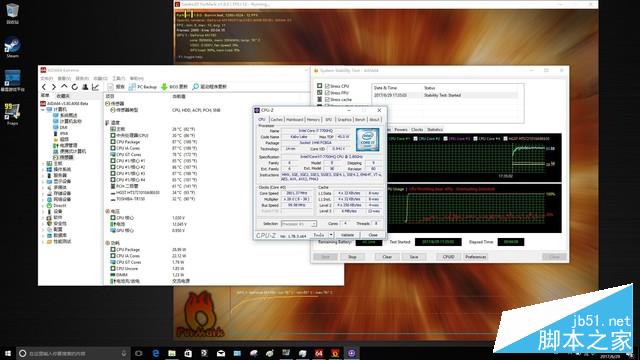
Task: Open the CPU-Z Tools dropdown arrow
Action: [331, 235]
